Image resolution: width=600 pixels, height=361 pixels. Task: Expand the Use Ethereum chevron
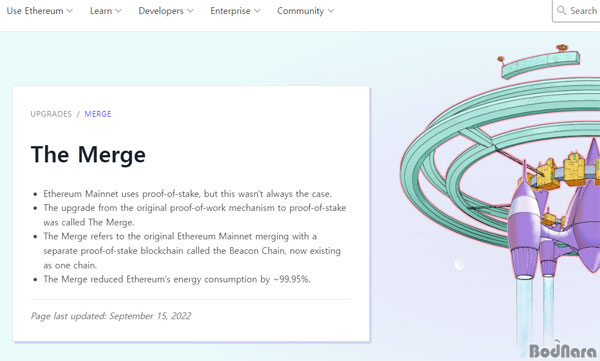70,11
